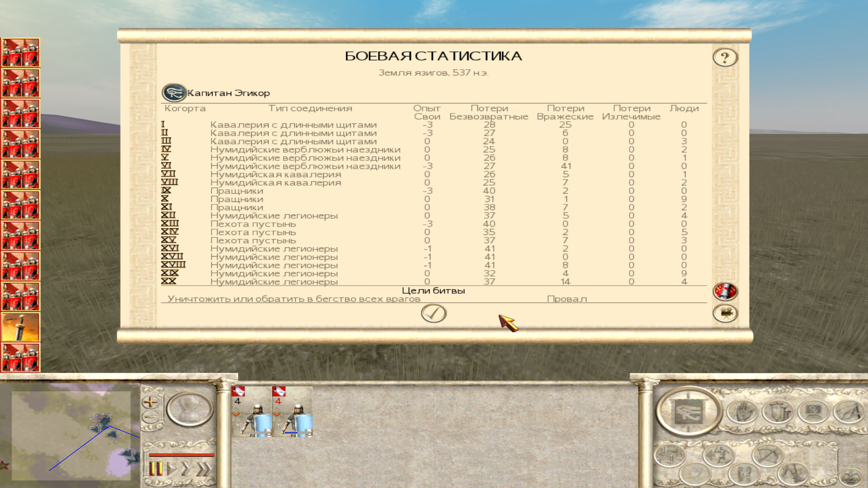Confirm statistics with the checkmark button
The width and height of the screenshot is (868, 488).
click(434, 313)
